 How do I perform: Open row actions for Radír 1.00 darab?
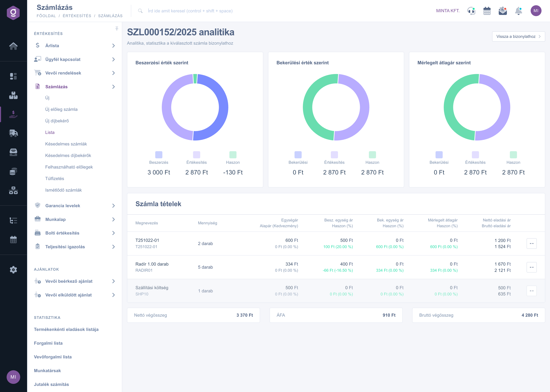click(532, 267)
